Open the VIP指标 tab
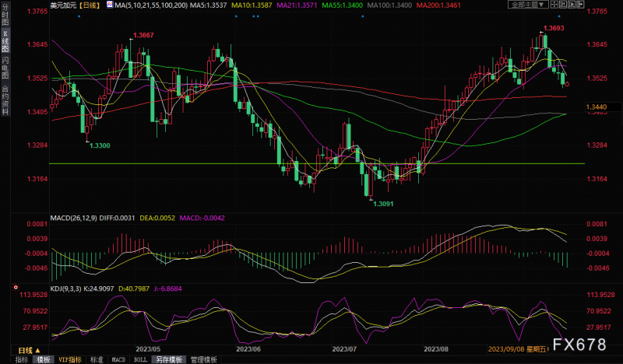623x364 pixels. [x=70, y=359]
